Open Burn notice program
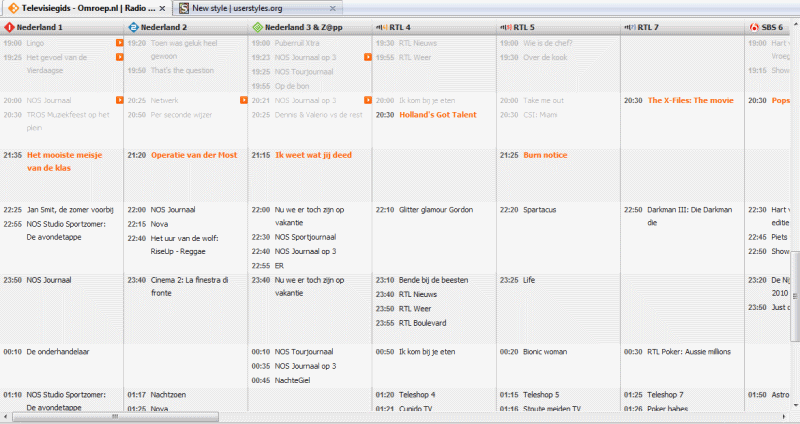The width and height of the screenshot is (800, 424). click(545, 155)
